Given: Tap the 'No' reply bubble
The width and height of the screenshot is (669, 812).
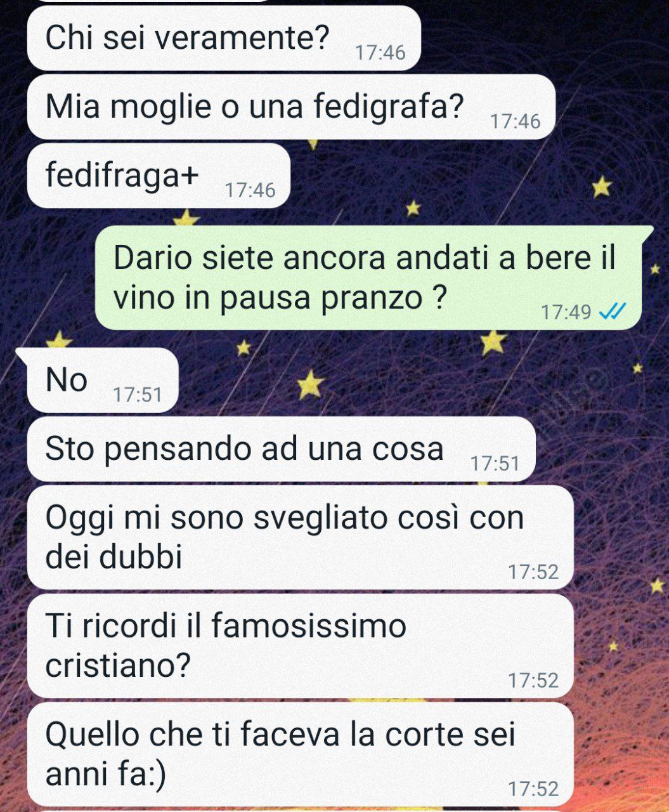Looking at the screenshot, I should [x=103, y=381].
